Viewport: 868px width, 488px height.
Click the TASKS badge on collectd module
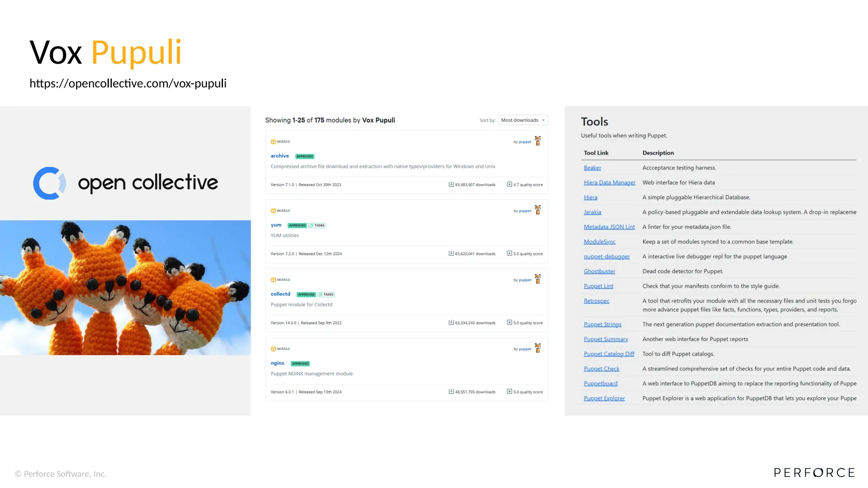tap(326, 294)
